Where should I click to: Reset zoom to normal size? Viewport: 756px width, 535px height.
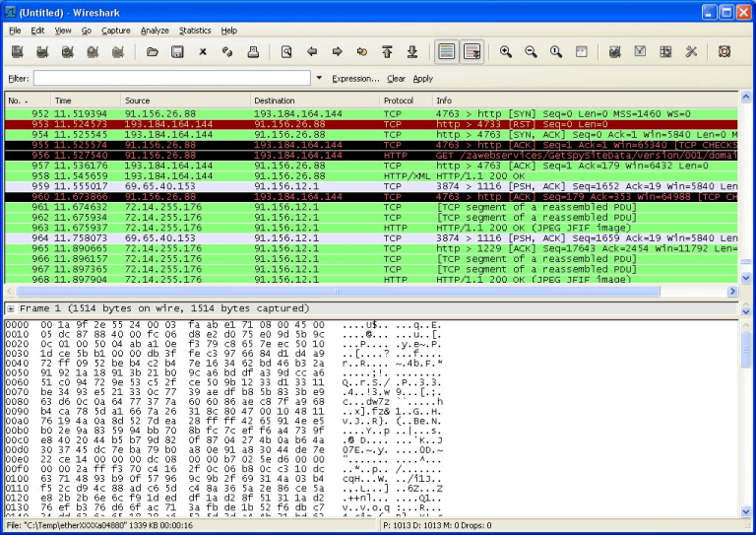click(556, 51)
